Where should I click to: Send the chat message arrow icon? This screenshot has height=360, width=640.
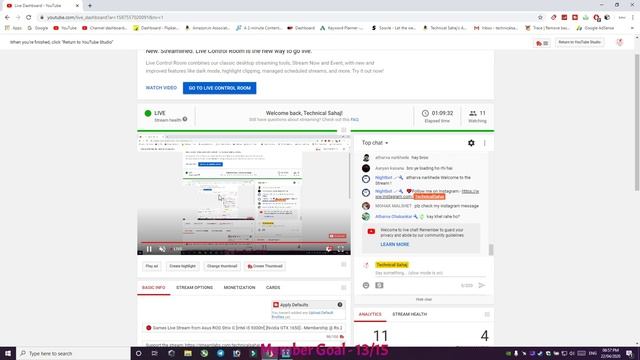(x=482, y=285)
